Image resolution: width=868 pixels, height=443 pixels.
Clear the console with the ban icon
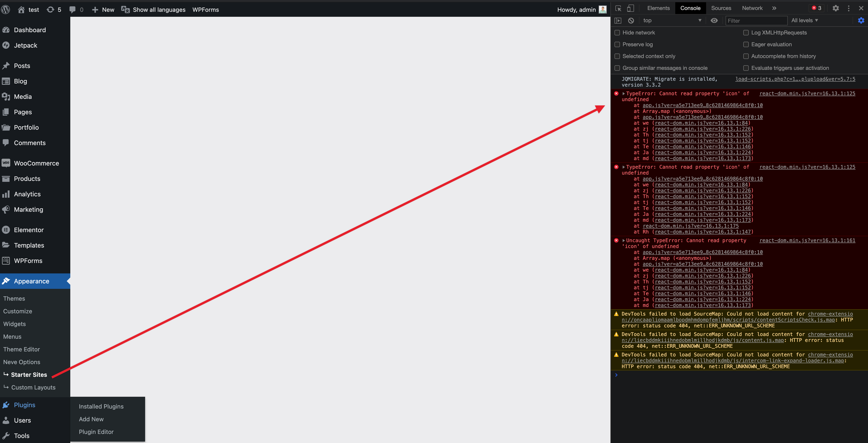[631, 21]
